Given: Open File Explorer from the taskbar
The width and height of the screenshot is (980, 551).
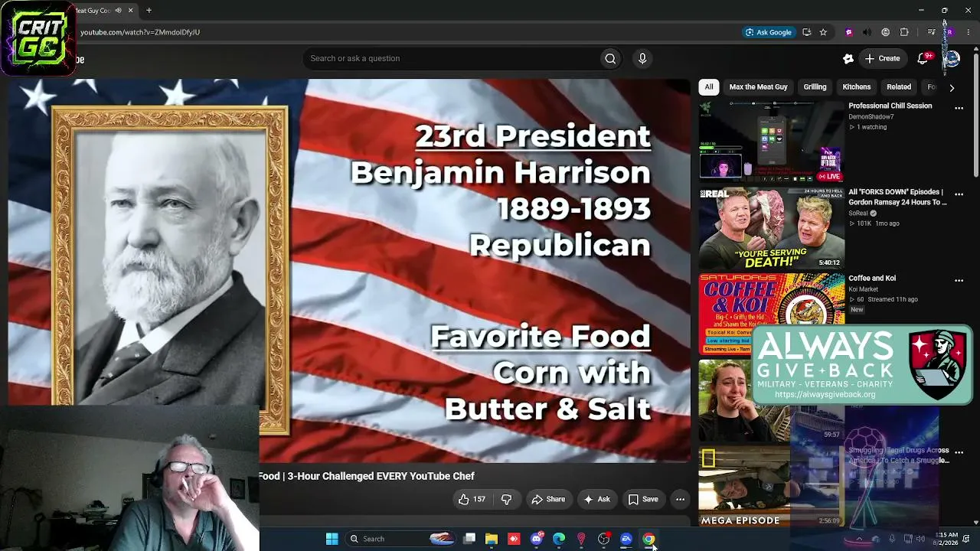Looking at the screenshot, I should [492, 539].
